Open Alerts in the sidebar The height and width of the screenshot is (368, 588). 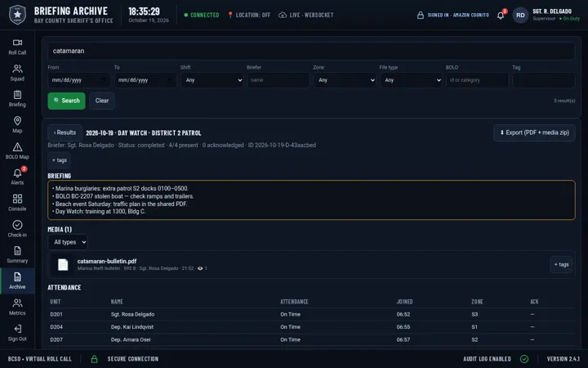pyautogui.click(x=17, y=177)
